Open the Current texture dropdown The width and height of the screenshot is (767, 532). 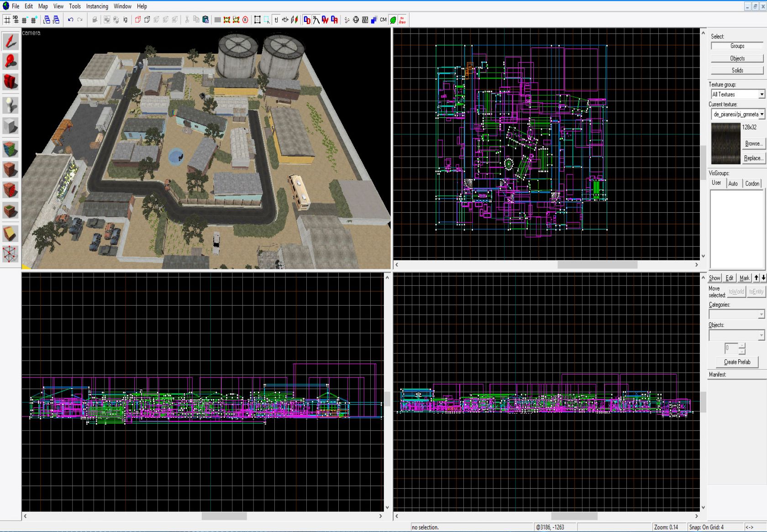tap(761, 115)
